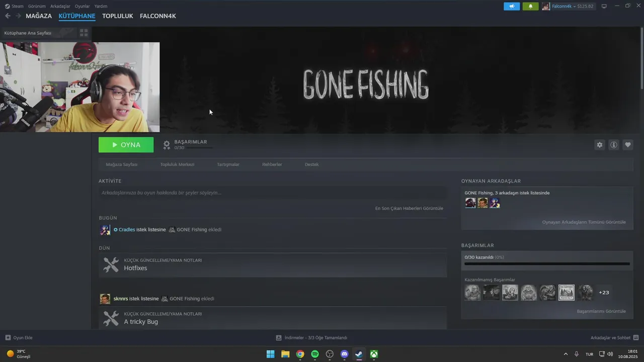Click the +23 more achievements button

pos(604,293)
